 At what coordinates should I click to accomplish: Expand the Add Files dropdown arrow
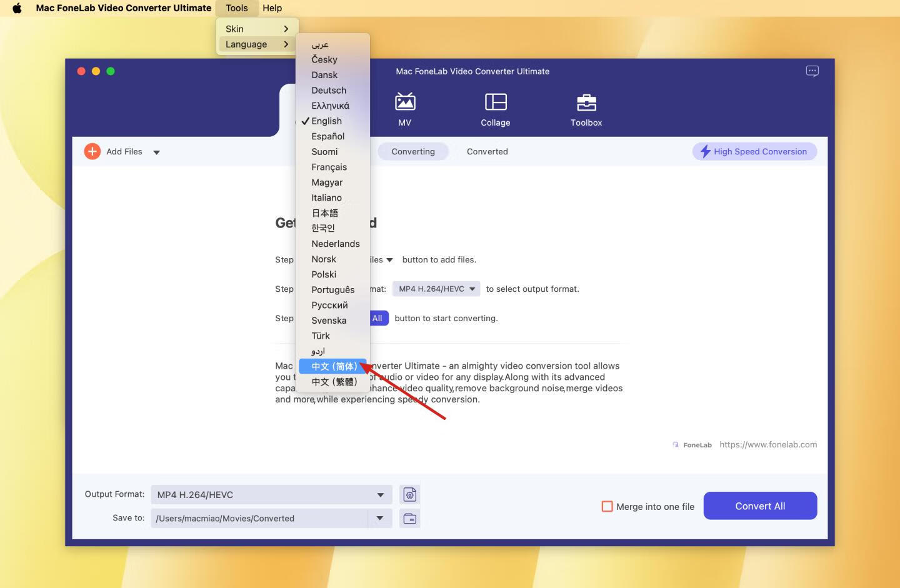tap(156, 152)
